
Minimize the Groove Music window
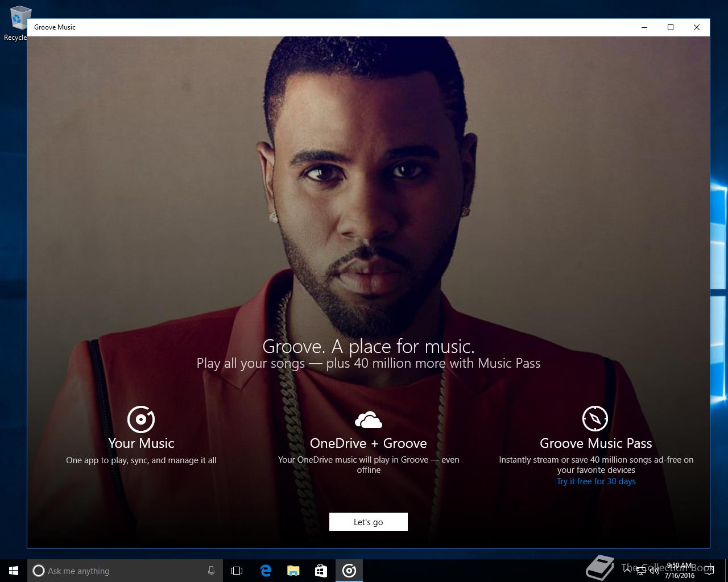[x=644, y=27]
